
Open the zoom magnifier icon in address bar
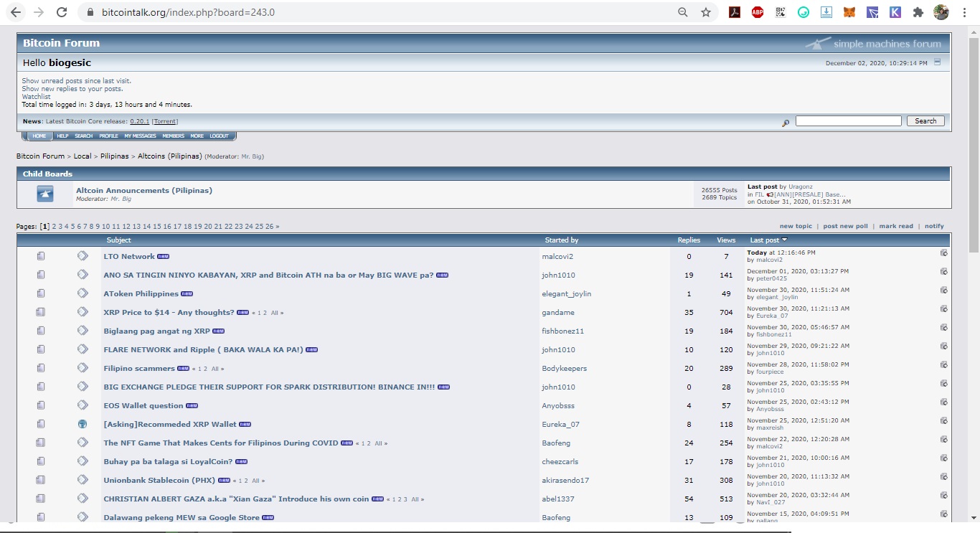point(683,12)
